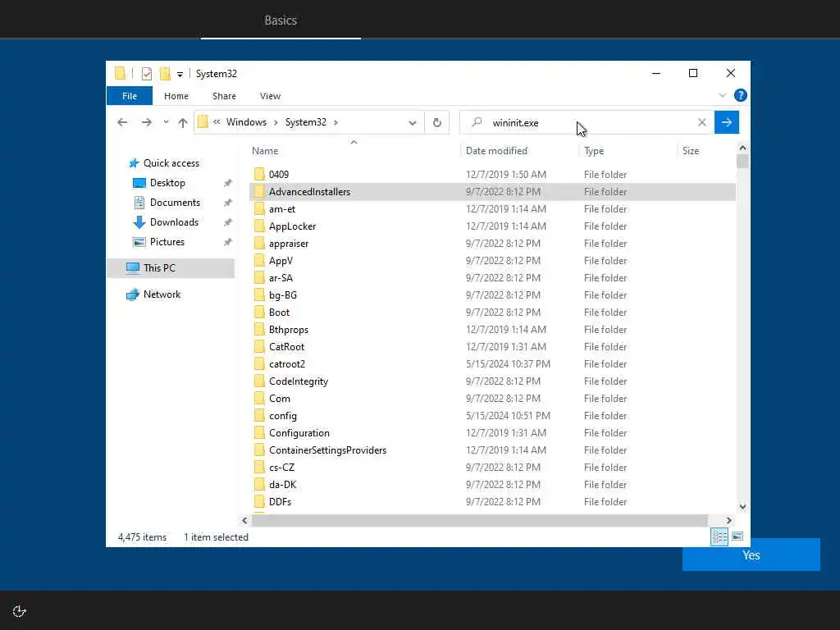The width and height of the screenshot is (840, 630).
Task: Select the CodeIntegrity folder
Action: [x=299, y=381]
